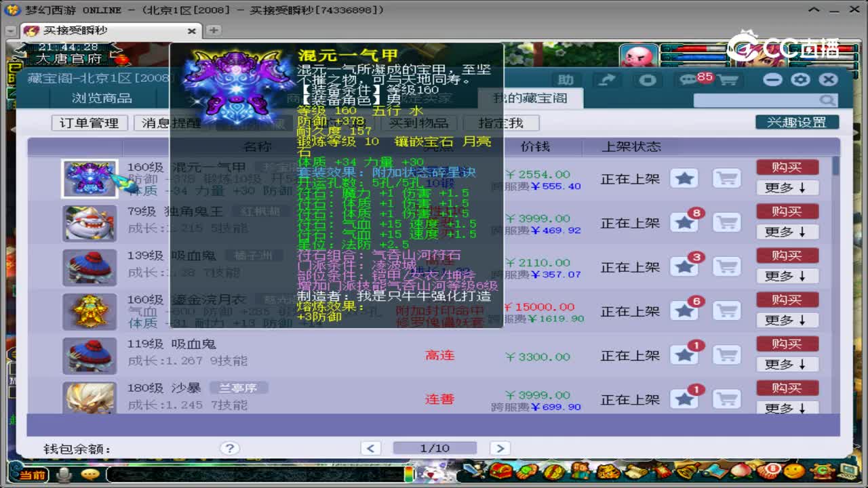Add 沙暴 row to cart

coord(727,399)
